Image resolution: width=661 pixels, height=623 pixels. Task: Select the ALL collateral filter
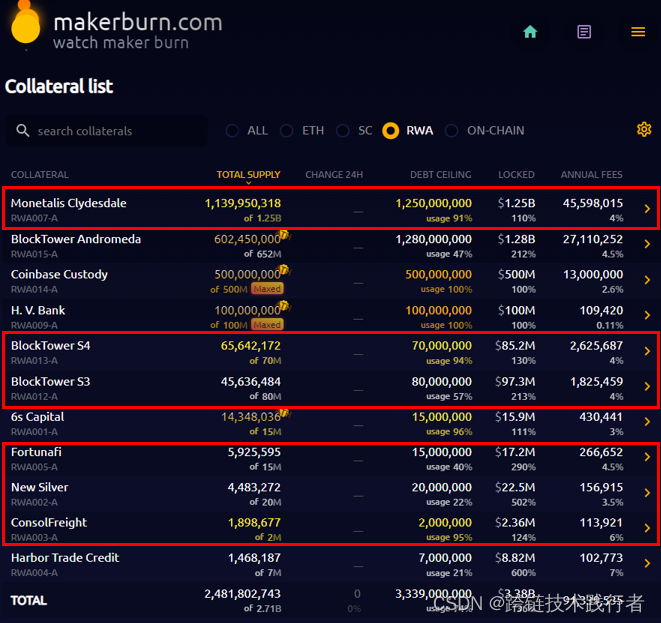(x=247, y=131)
